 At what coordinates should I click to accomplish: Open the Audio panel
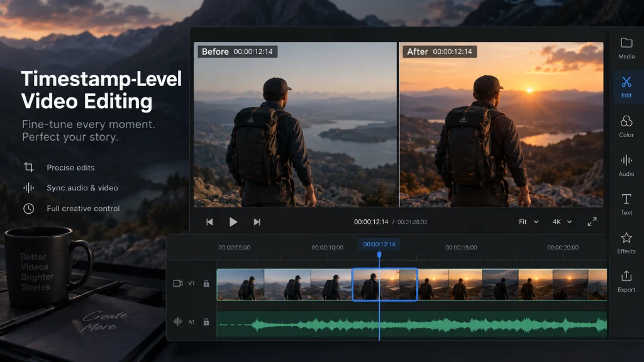(626, 165)
